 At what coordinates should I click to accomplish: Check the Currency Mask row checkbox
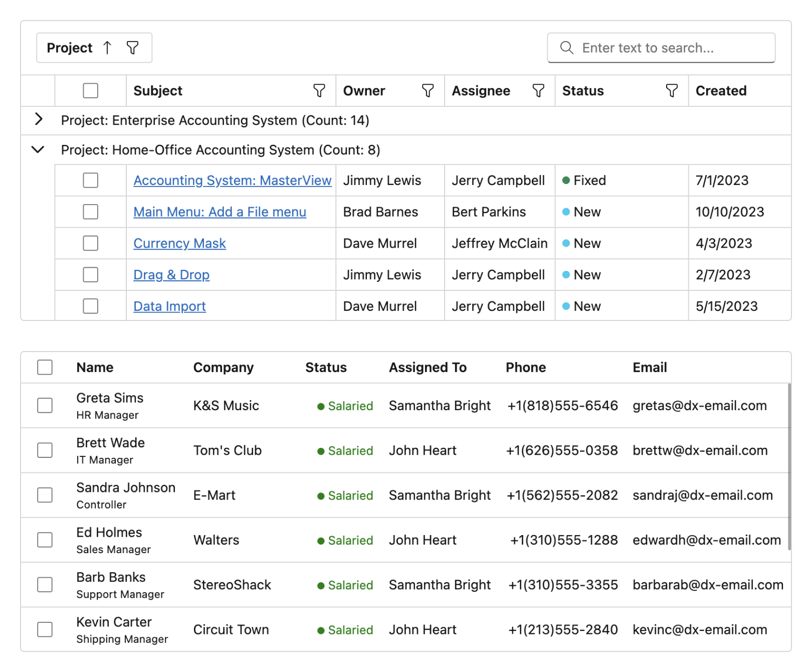coord(90,243)
